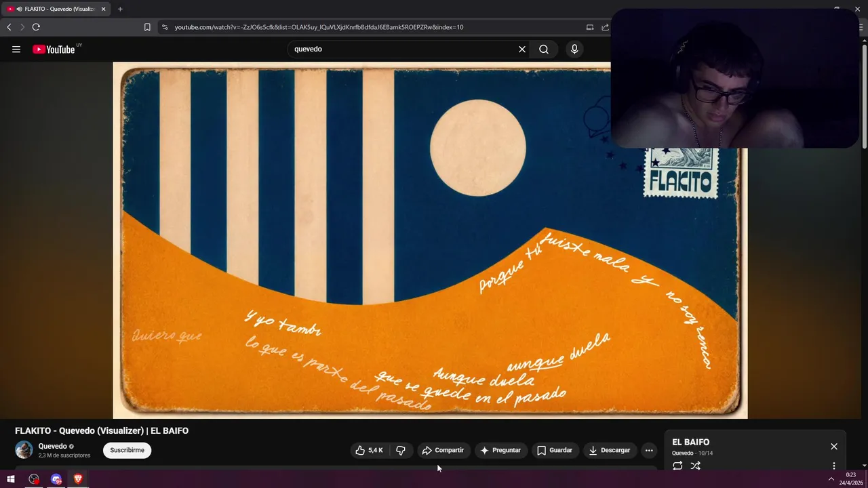Open screen cast icon in address bar
Image resolution: width=868 pixels, height=488 pixels.
590,27
